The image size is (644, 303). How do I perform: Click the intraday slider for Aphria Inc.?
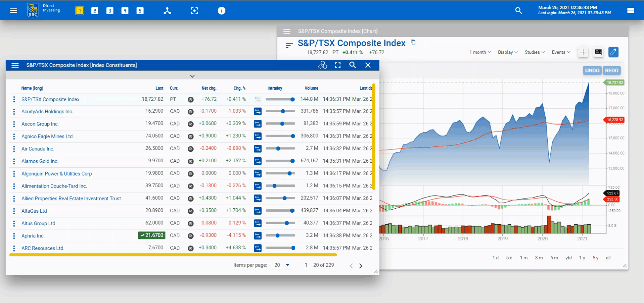click(280, 235)
